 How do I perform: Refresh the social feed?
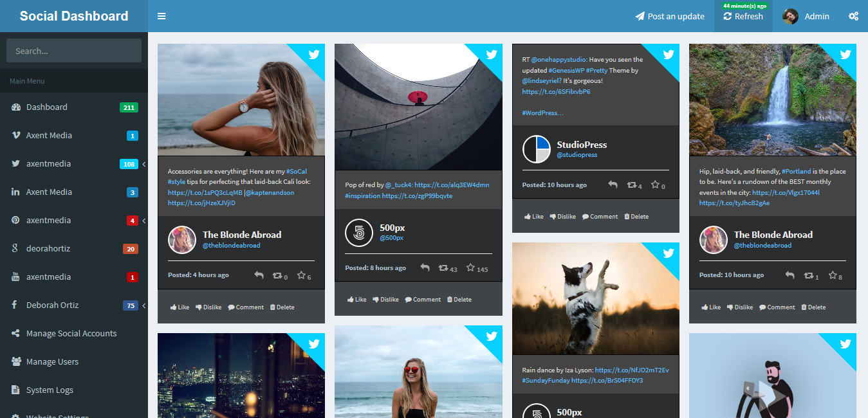[x=743, y=16]
